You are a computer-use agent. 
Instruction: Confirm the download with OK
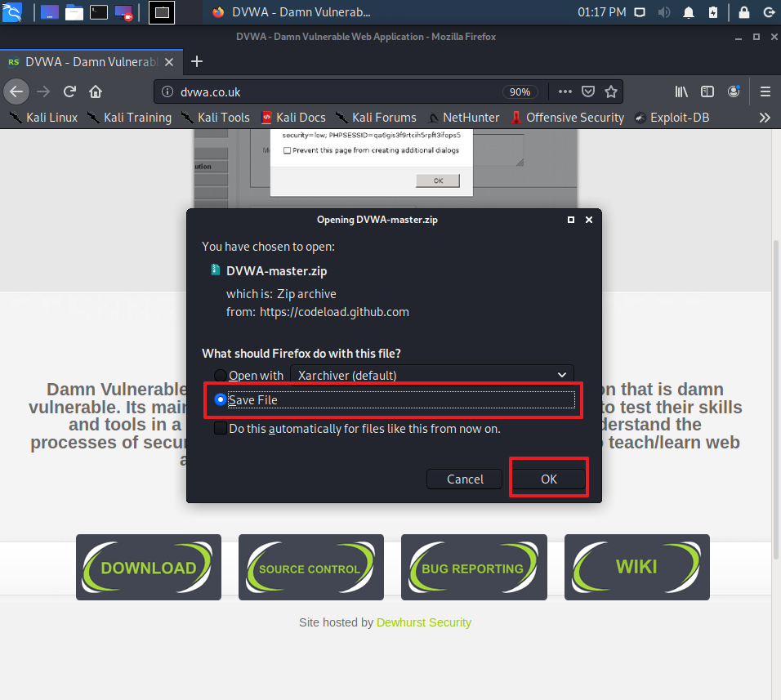pyautogui.click(x=548, y=479)
